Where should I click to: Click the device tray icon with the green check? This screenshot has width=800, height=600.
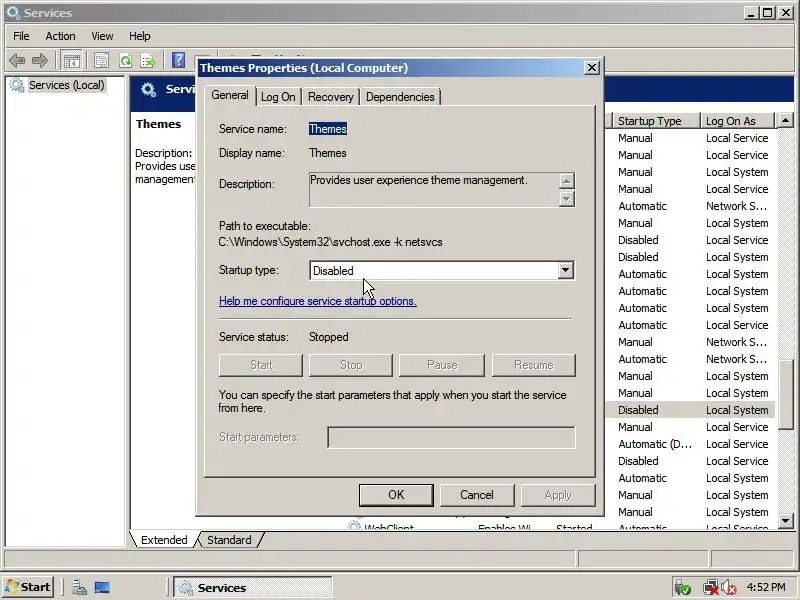coord(682,588)
